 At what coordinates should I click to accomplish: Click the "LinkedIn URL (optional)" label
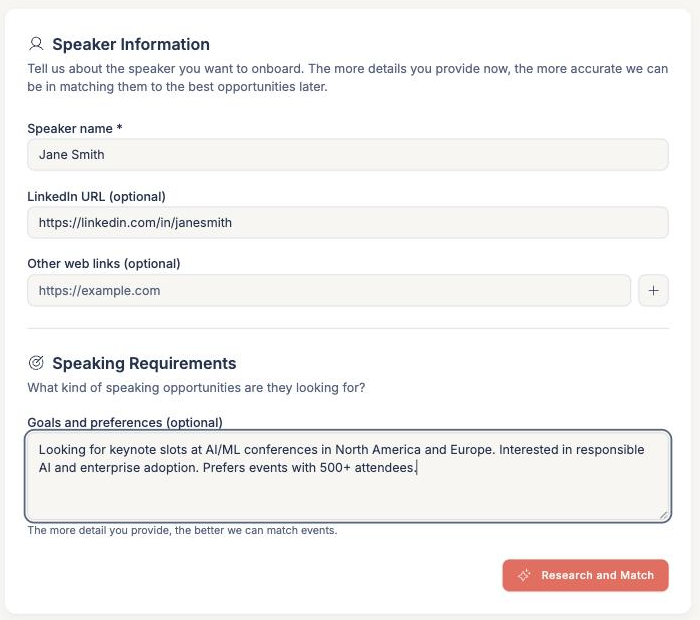[96, 196]
